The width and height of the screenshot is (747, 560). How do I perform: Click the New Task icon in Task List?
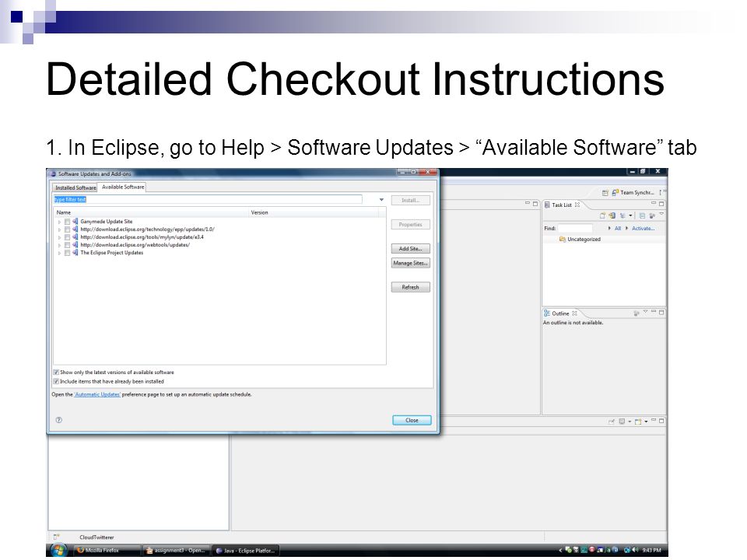pyautogui.click(x=602, y=215)
